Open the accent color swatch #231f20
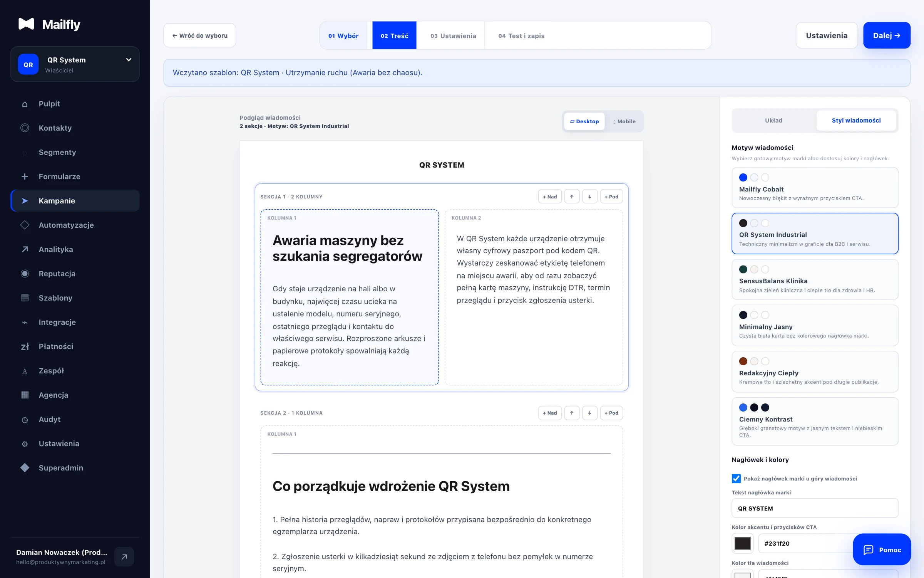The image size is (924, 578). click(743, 543)
